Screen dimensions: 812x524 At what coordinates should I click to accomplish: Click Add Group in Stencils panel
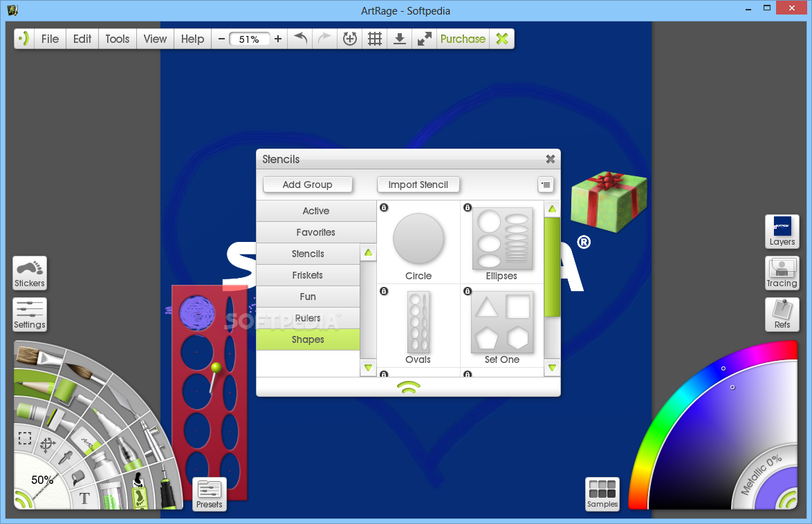(x=308, y=185)
